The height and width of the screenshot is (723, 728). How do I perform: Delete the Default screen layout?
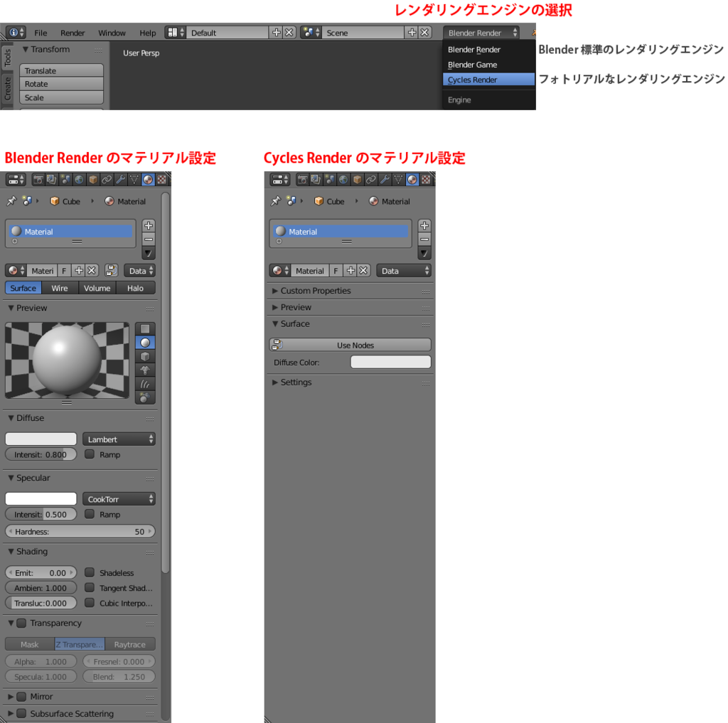pos(289,33)
